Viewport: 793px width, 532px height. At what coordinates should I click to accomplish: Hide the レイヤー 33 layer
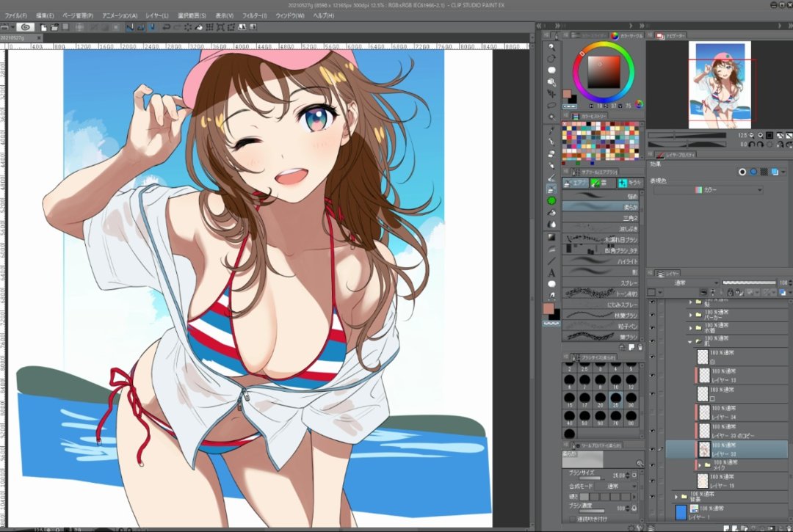click(652, 450)
